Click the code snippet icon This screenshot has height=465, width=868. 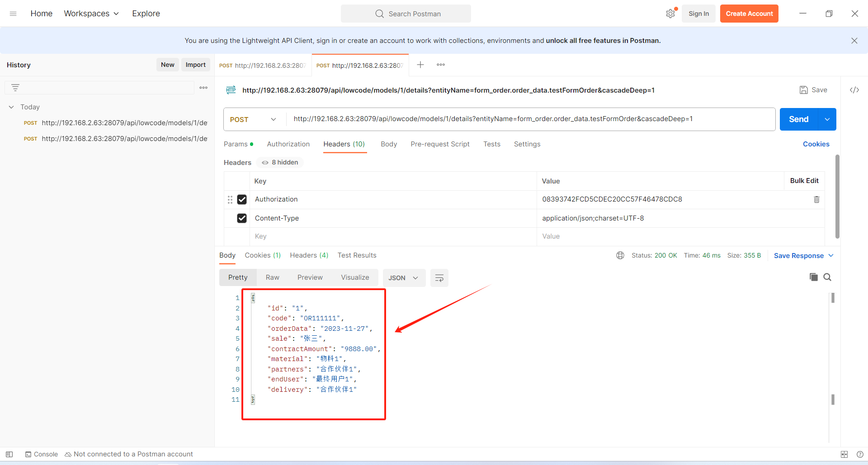coord(854,90)
